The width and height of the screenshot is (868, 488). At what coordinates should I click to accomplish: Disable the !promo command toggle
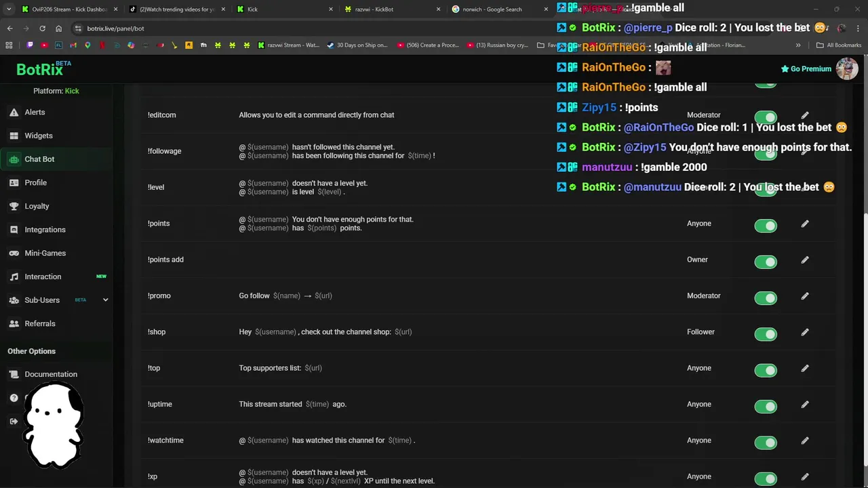[x=766, y=298]
